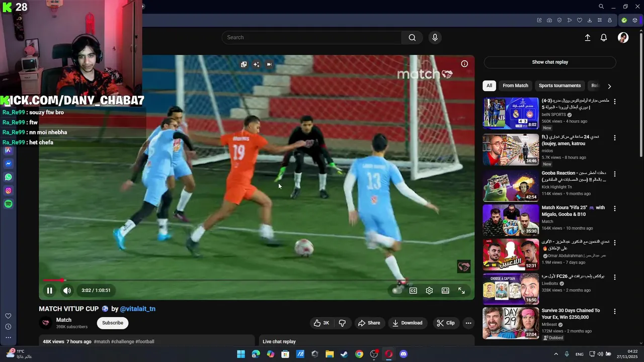
Task: Open Opera privacy shield icon
Action: pos(559,20)
